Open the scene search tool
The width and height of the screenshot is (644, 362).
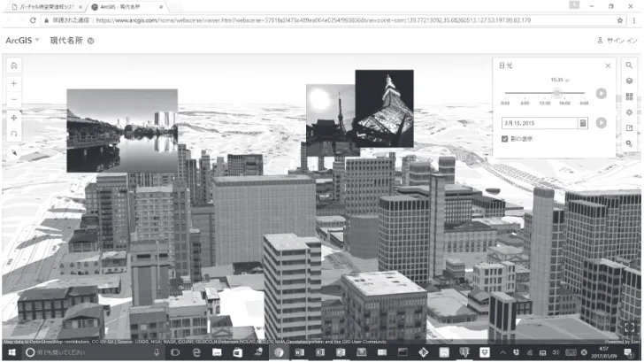[x=629, y=65]
